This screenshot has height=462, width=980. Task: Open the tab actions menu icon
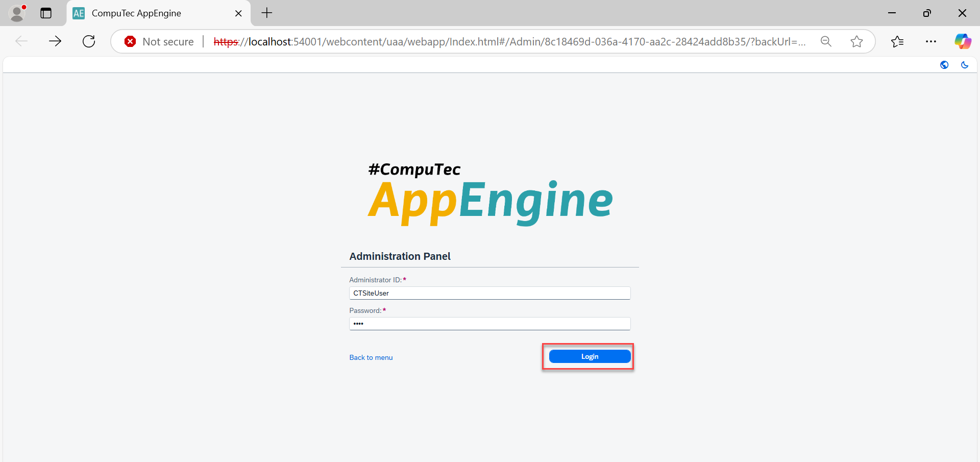coord(46,13)
